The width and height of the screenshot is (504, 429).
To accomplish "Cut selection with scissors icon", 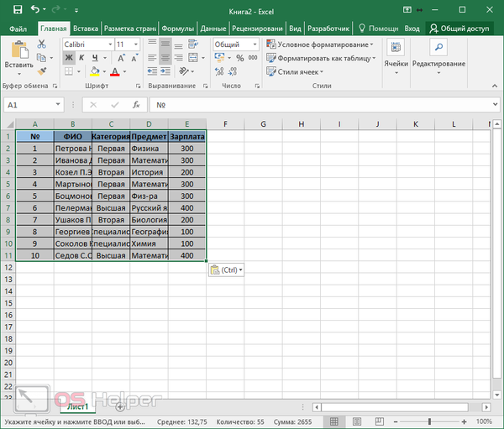I will point(41,44).
